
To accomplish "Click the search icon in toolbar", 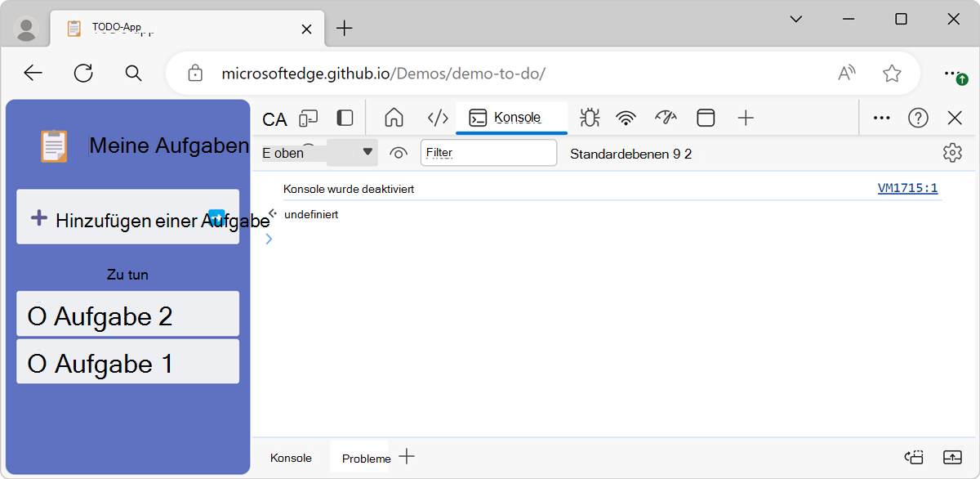I will (134, 74).
